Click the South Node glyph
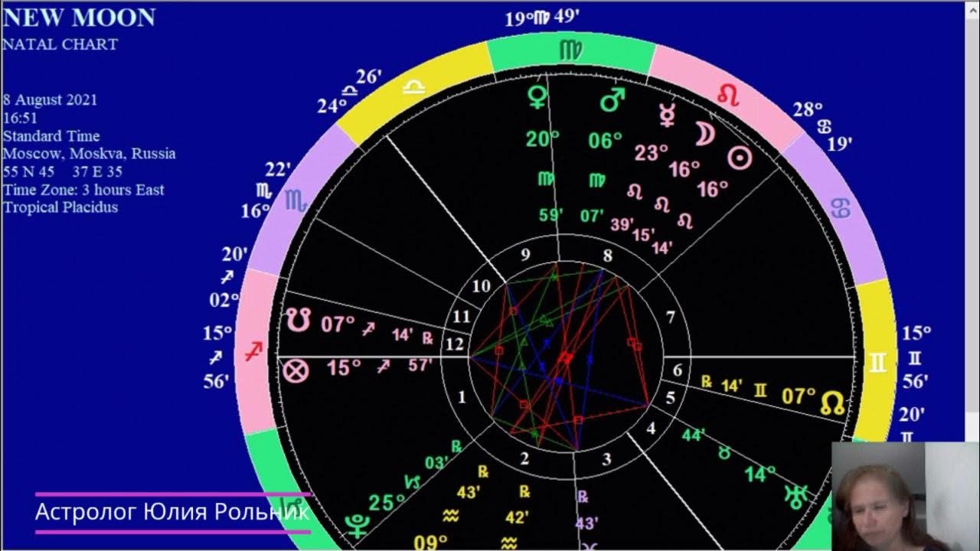 tap(298, 319)
